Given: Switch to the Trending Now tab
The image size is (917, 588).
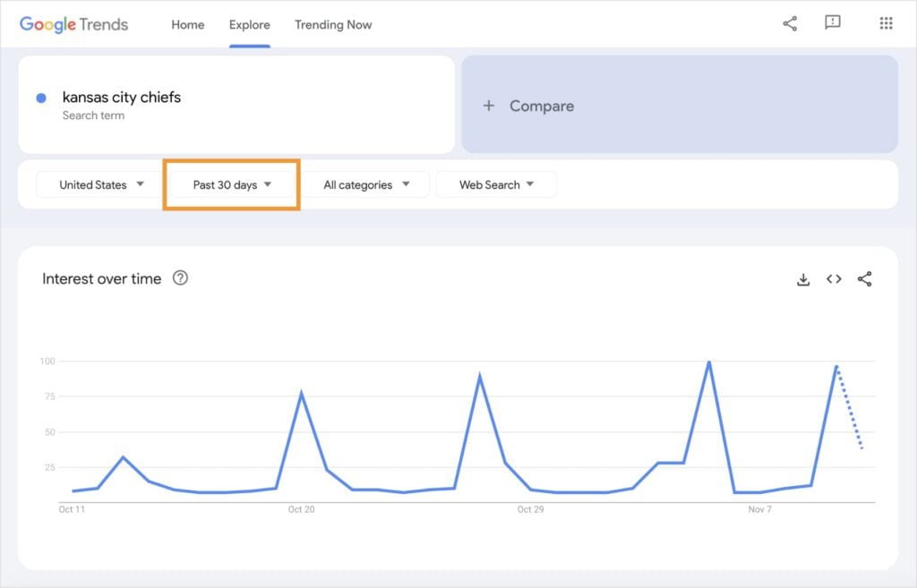Looking at the screenshot, I should click(333, 25).
